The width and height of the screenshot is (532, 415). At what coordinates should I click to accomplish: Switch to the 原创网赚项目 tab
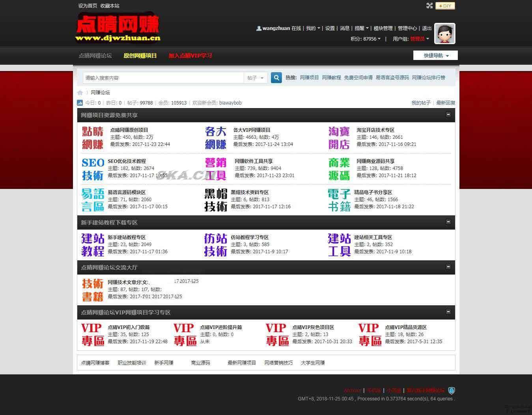(140, 56)
